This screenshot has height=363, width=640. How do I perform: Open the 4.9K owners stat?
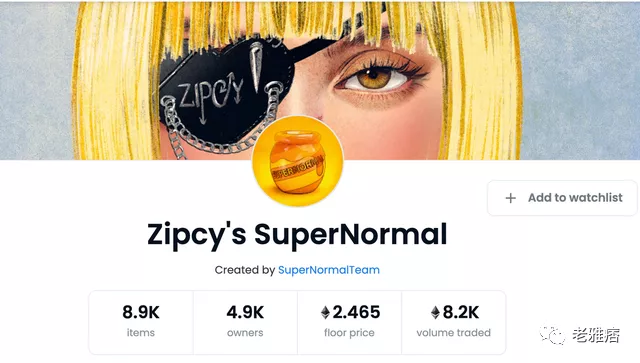point(245,322)
